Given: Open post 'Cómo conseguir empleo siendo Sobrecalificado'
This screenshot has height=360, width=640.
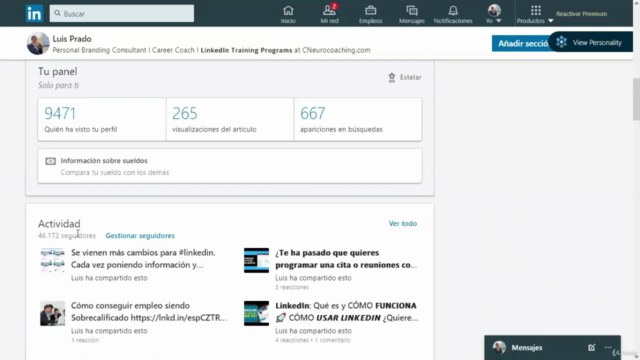Looking at the screenshot, I should pos(149,311).
